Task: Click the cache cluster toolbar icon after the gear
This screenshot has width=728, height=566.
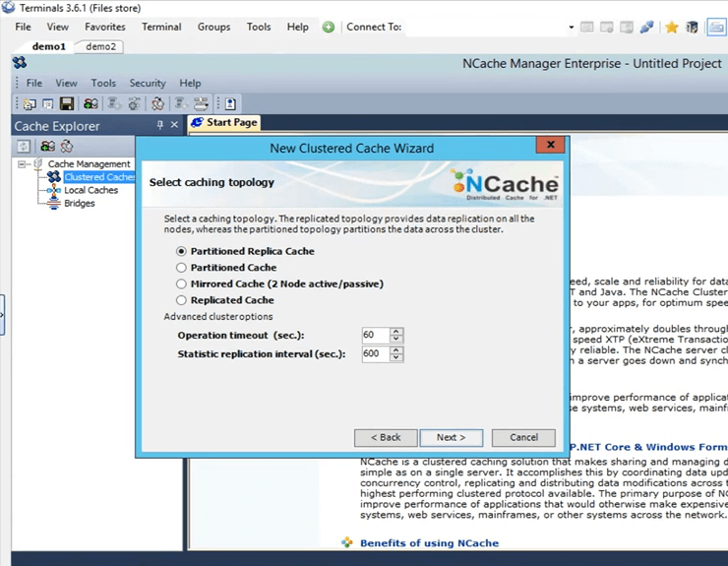Action: 157,103
